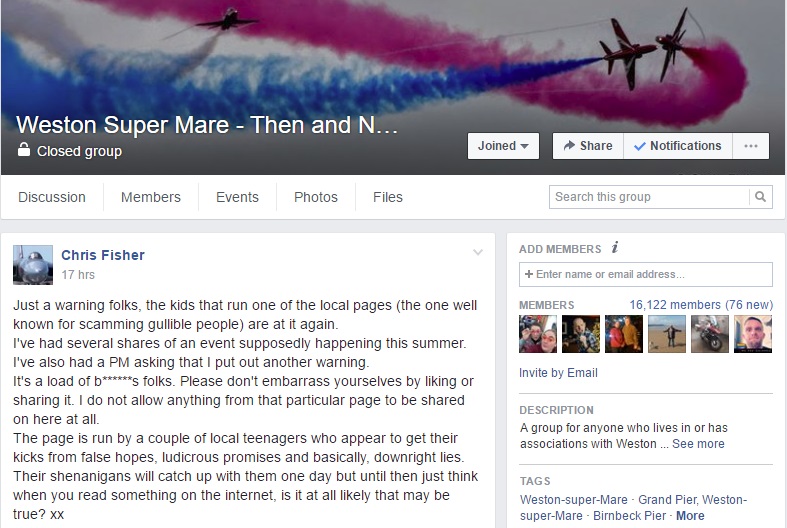Switch to the Members tab
Screen dimensions: 787x528
click(151, 197)
